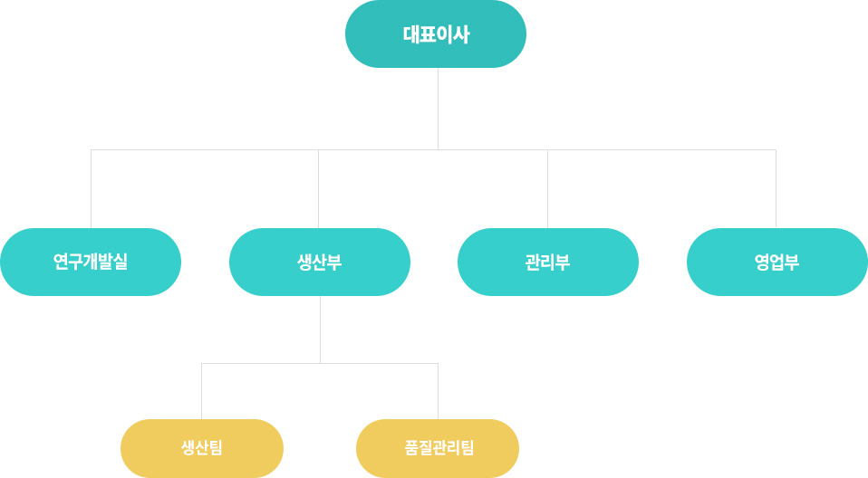The height and width of the screenshot is (478, 868).
Task: Click the vertical connector line above 연구개발실
Action: click(x=91, y=188)
